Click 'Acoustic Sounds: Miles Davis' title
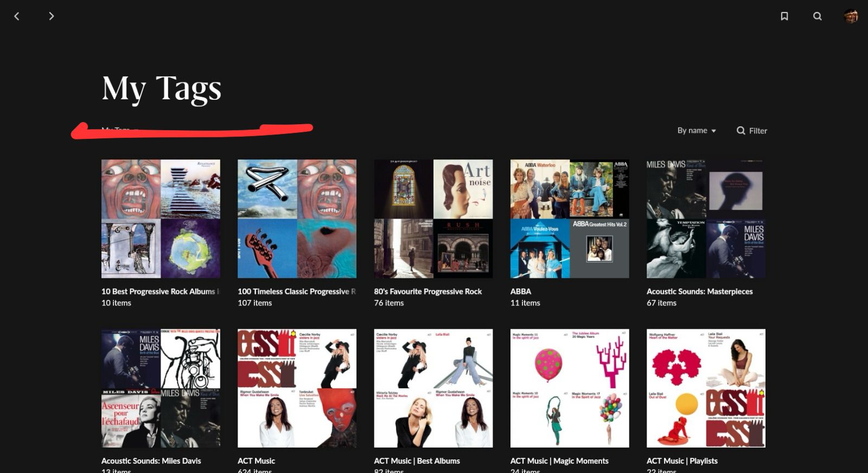 (151, 461)
